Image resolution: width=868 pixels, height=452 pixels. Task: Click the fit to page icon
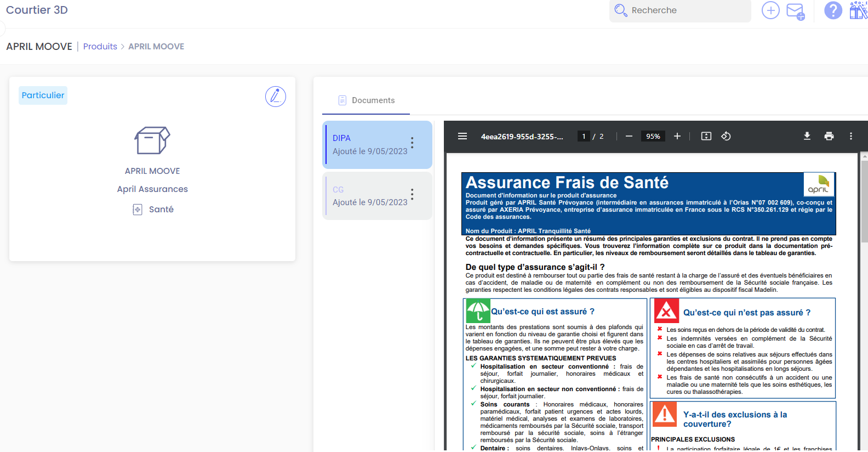pos(706,136)
